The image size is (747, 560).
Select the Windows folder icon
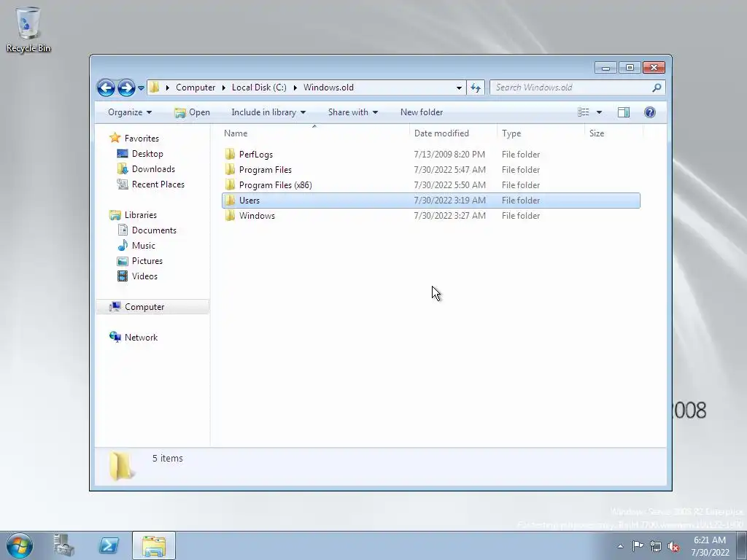tap(230, 216)
